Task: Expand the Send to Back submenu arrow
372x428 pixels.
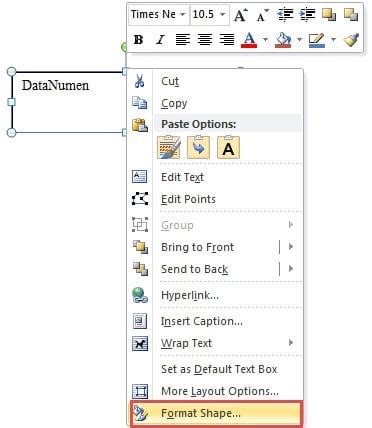Action: (x=291, y=269)
